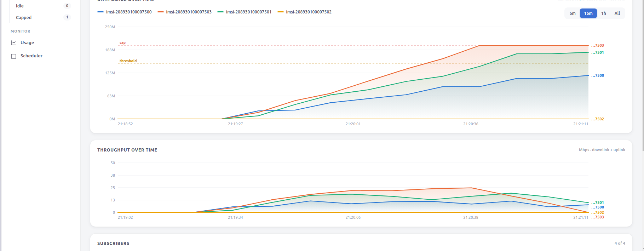Click the 21:20:01 data usage time tick
Image resolution: width=644 pixels, height=251 pixels.
click(x=353, y=124)
